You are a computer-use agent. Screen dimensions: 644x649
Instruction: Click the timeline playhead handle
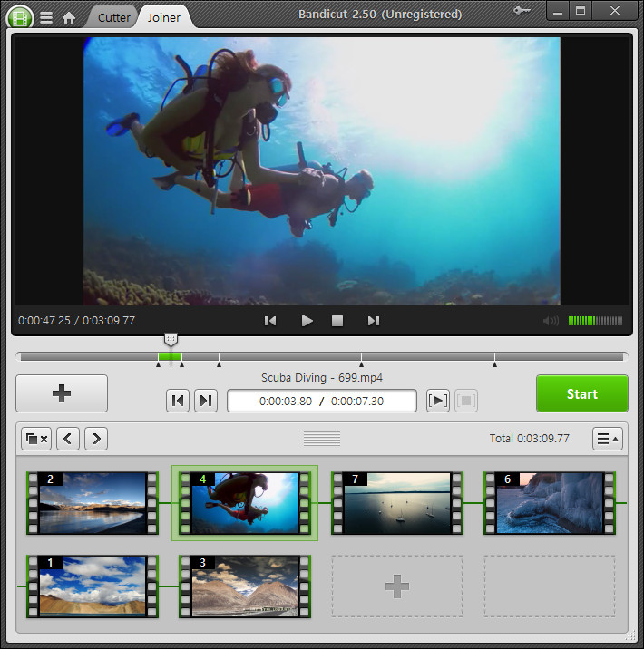click(x=171, y=339)
